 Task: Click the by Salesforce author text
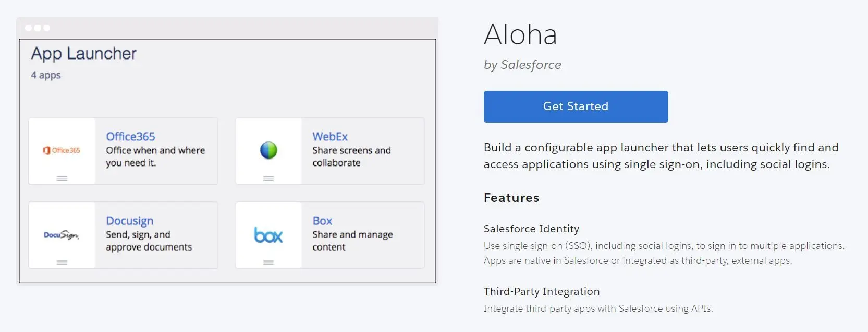click(x=522, y=65)
